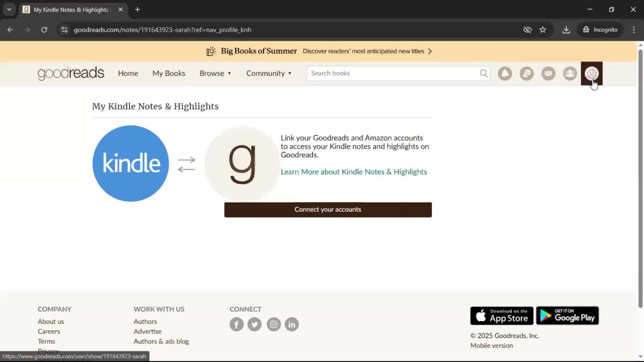The image size is (644, 362).
Task: Open the Careers footer link
Action: coord(49,331)
